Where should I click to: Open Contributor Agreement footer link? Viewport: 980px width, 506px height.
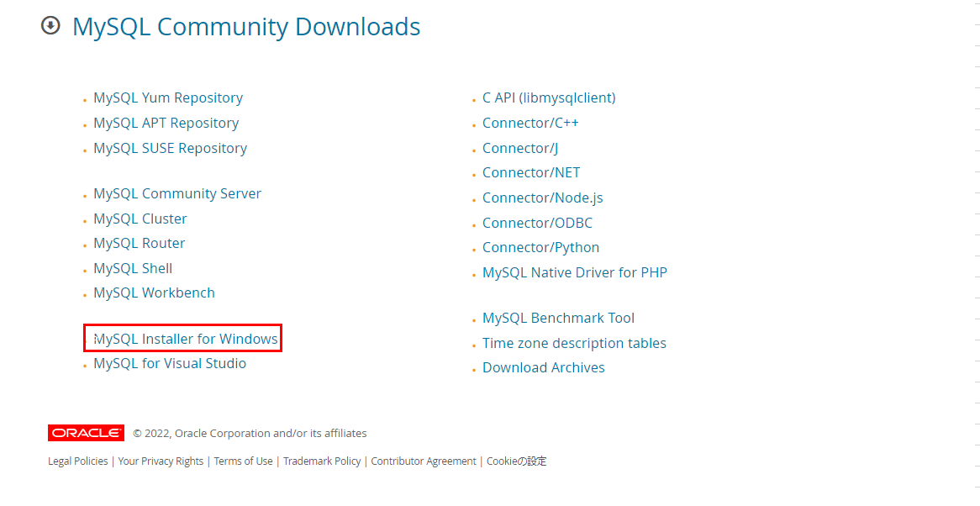pyautogui.click(x=424, y=461)
